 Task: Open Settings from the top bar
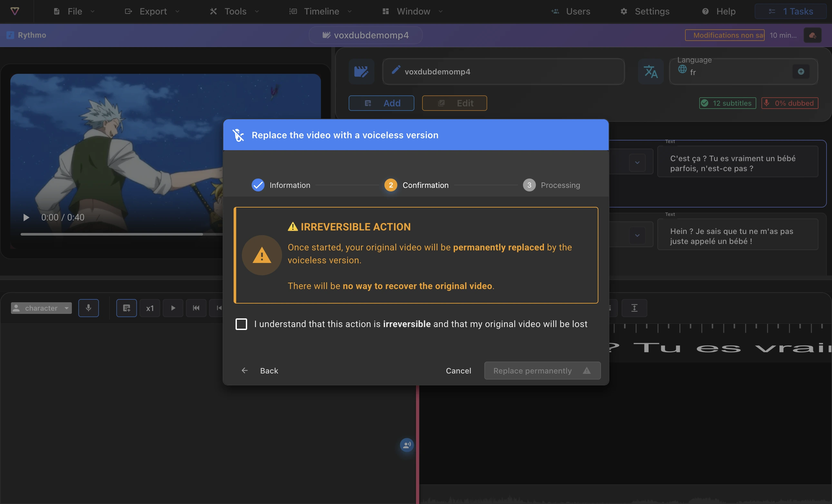click(x=645, y=11)
